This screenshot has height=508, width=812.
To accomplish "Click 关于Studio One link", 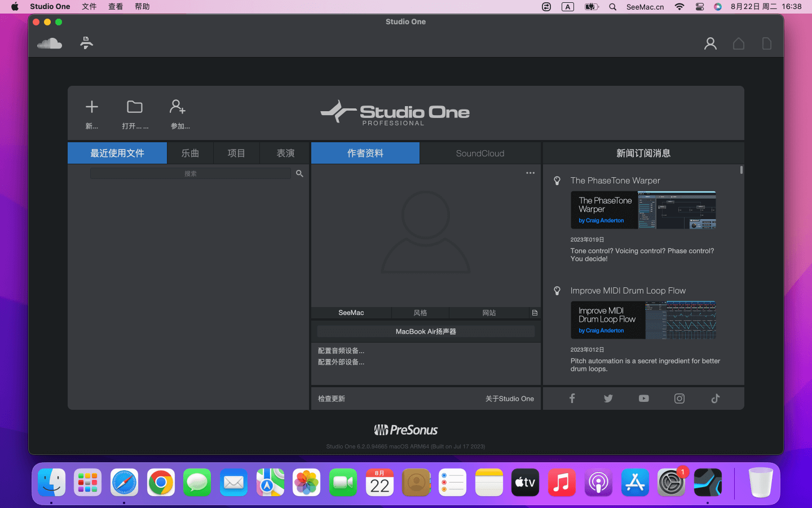I will point(509,398).
